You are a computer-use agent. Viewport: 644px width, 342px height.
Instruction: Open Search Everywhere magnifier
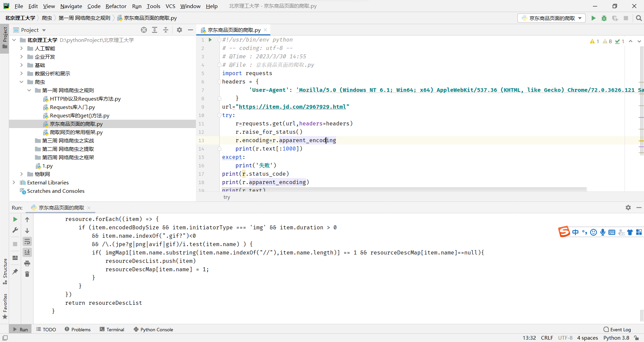pyautogui.click(x=639, y=18)
